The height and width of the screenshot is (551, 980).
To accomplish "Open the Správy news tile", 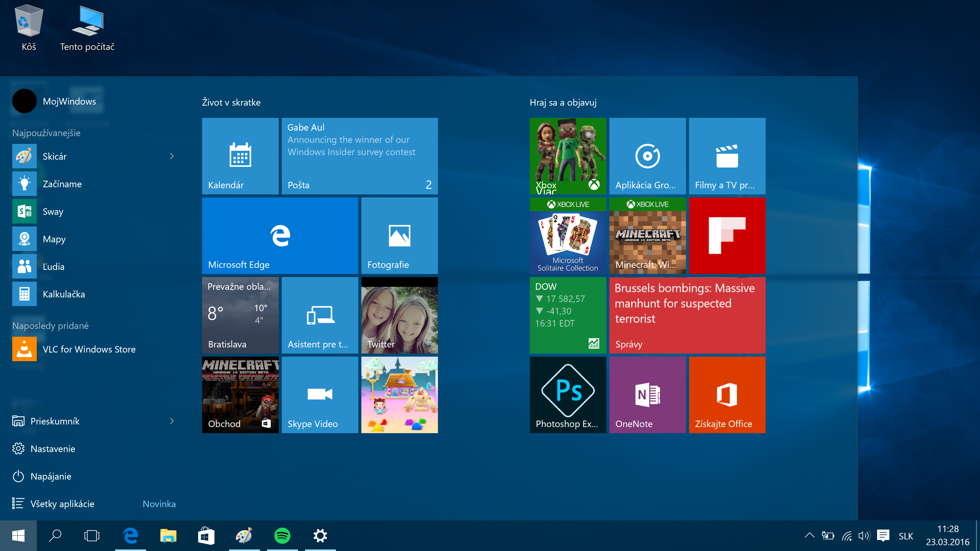I will pos(687,315).
